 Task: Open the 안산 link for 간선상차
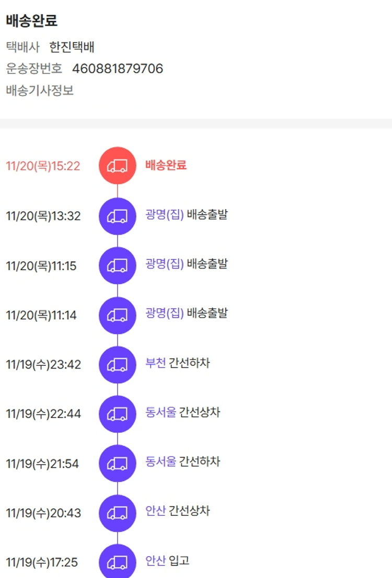click(156, 511)
